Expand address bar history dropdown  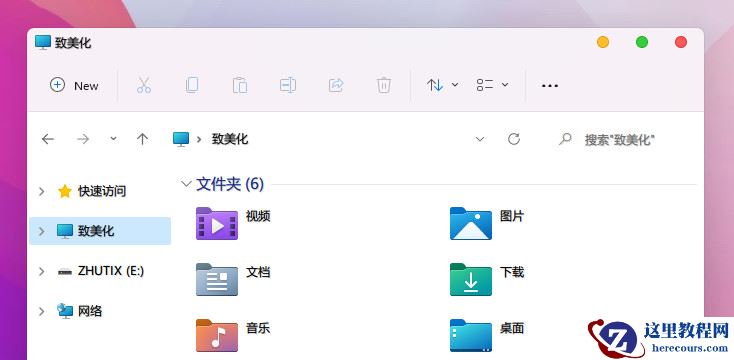click(x=480, y=139)
